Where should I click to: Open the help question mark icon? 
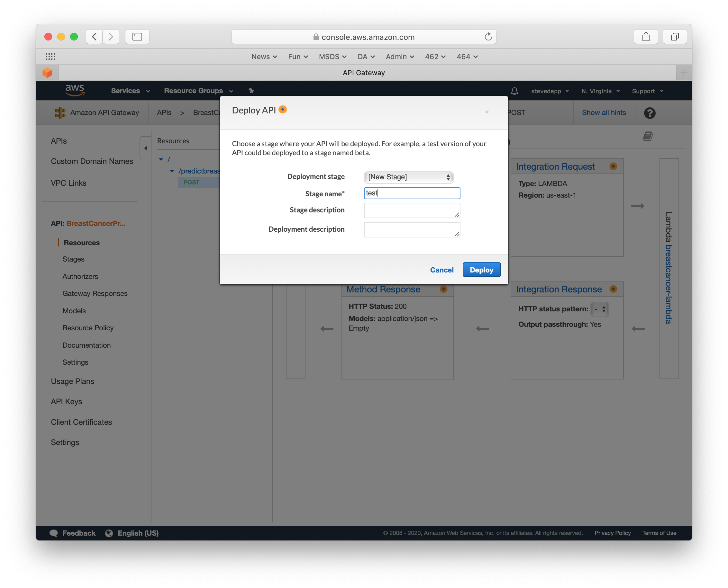pyautogui.click(x=649, y=113)
